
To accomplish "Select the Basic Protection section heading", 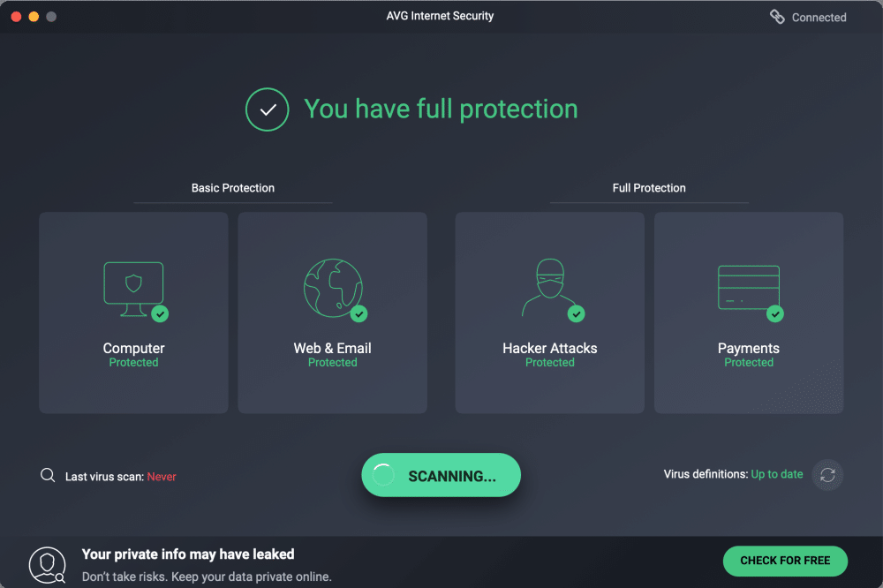I will coord(232,188).
